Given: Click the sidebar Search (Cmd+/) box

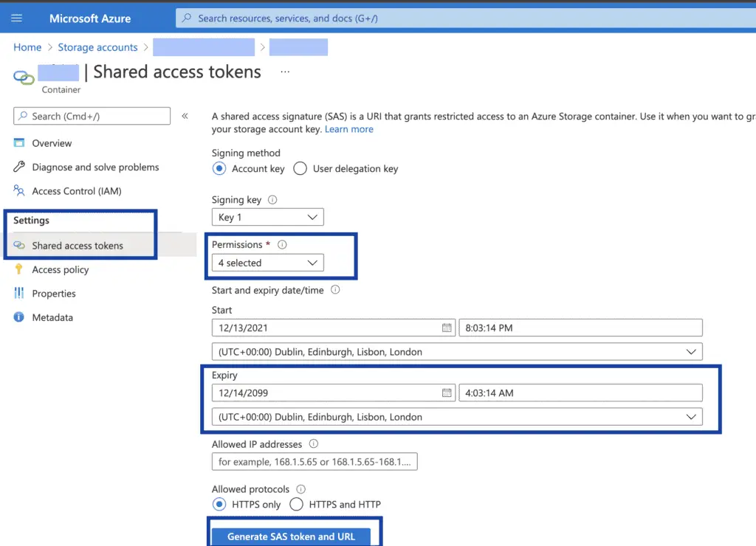Looking at the screenshot, I should click(92, 116).
